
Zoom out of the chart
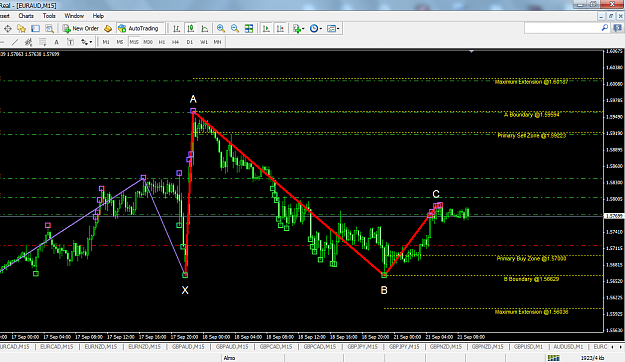pyautogui.click(x=235, y=29)
